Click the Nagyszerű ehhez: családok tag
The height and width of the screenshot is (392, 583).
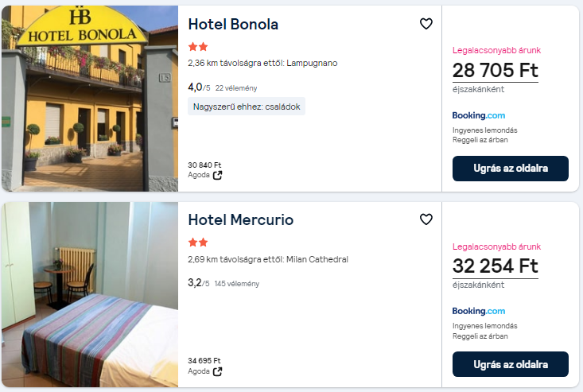tap(247, 107)
